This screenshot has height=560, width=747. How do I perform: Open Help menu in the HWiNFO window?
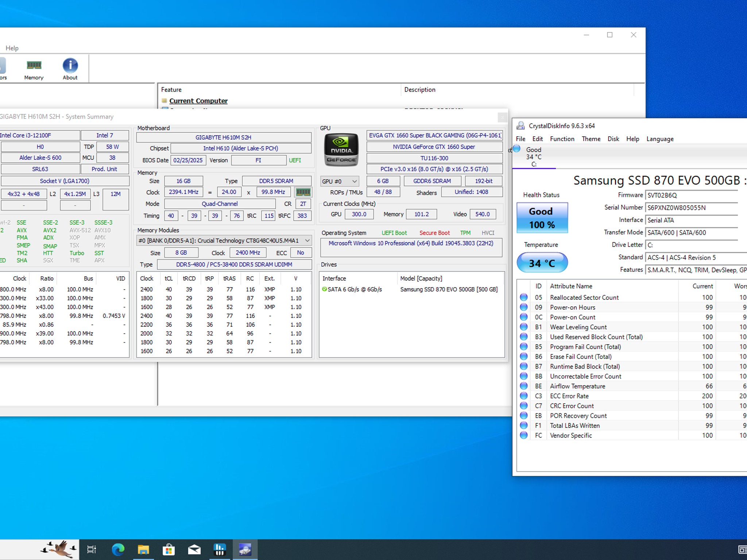point(12,48)
